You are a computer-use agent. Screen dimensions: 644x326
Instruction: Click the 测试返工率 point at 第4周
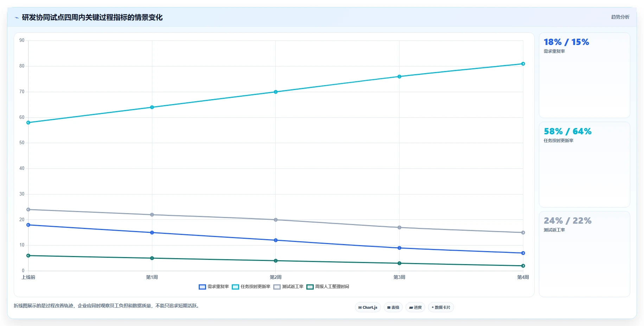click(523, 232)
